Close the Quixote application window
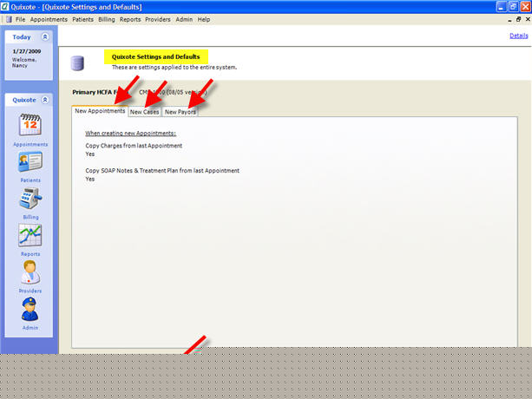 525,6
